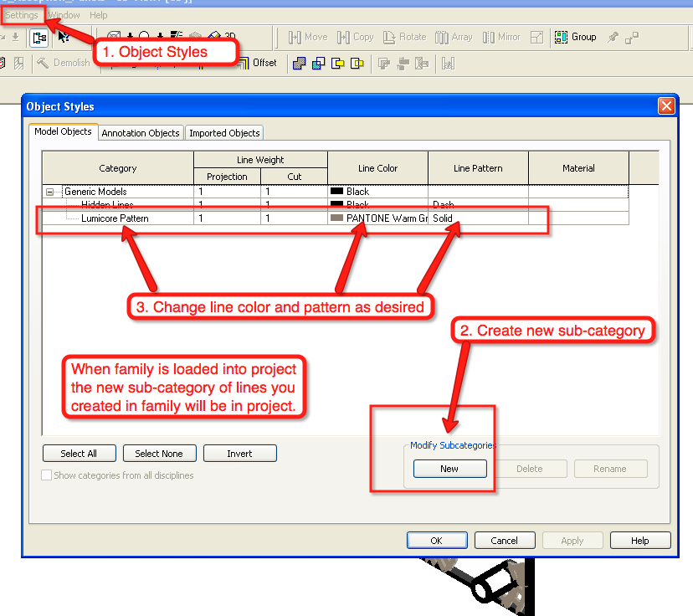This screenshot has height=616, width=693.
Task: Click the Don't Cut Geometry icon
Action: click(357, 64)
